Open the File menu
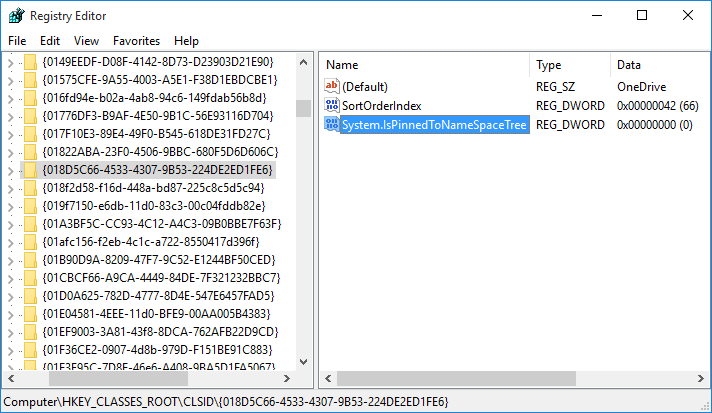Viewport: 712px width, 413px height. coord(17,41)
